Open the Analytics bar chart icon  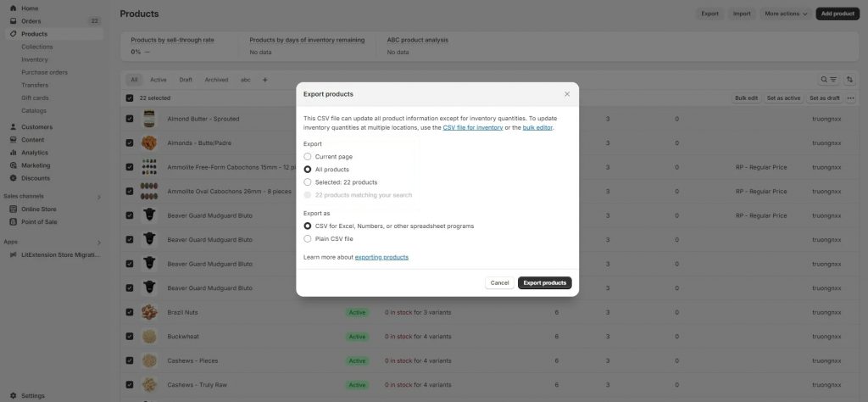(14, 153)
